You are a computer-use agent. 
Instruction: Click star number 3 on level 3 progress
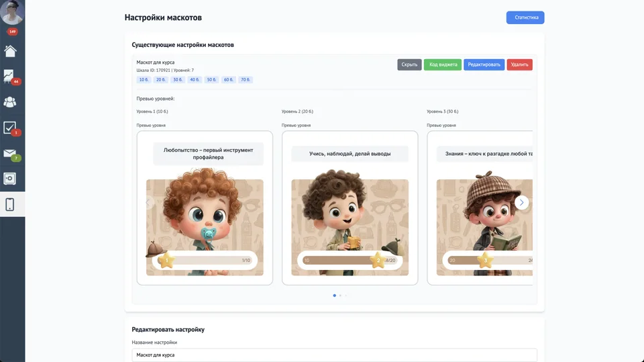485,260
